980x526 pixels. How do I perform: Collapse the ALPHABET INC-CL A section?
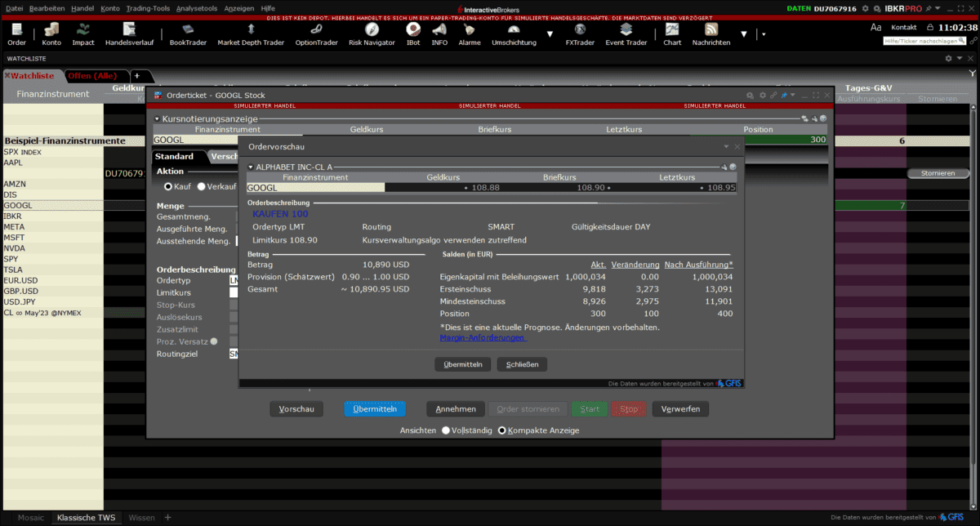tap(250, 167)
